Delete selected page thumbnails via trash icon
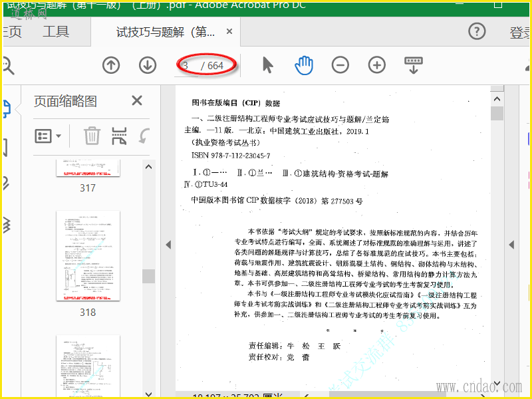Screen dimensions: 532x399 point(92,136)
